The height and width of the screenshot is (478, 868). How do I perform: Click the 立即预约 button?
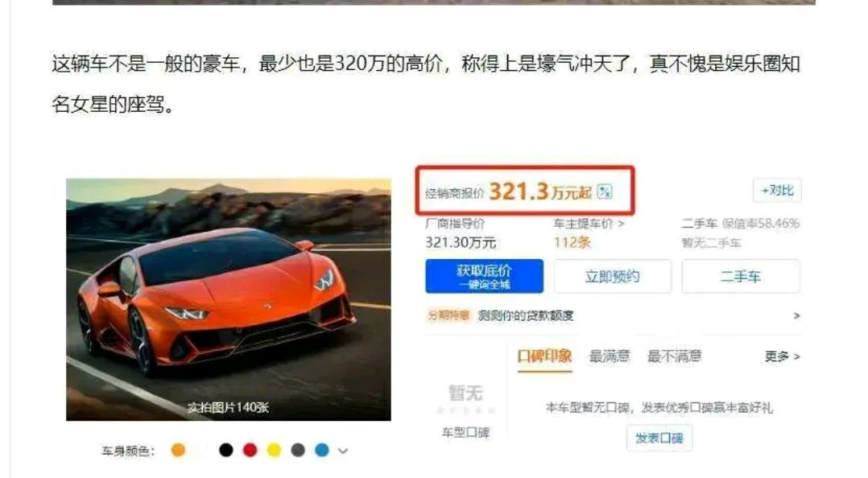(612, 276)
